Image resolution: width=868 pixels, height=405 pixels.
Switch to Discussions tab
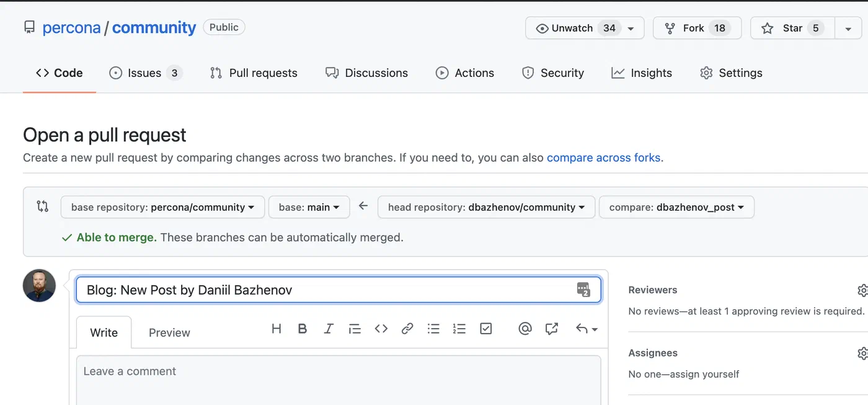[367, 73]
